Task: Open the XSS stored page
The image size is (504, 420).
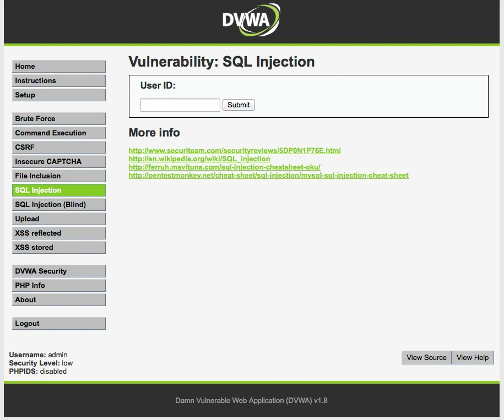Action: coord(58,247)
